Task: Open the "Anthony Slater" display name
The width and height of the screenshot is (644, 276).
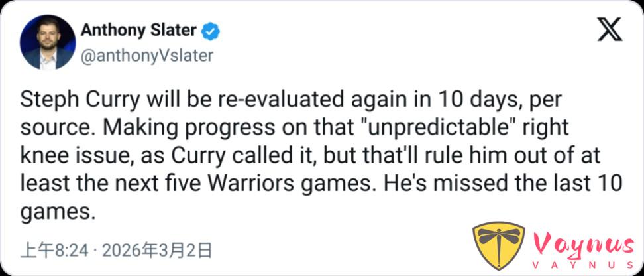Action: (x=139, y=31)
